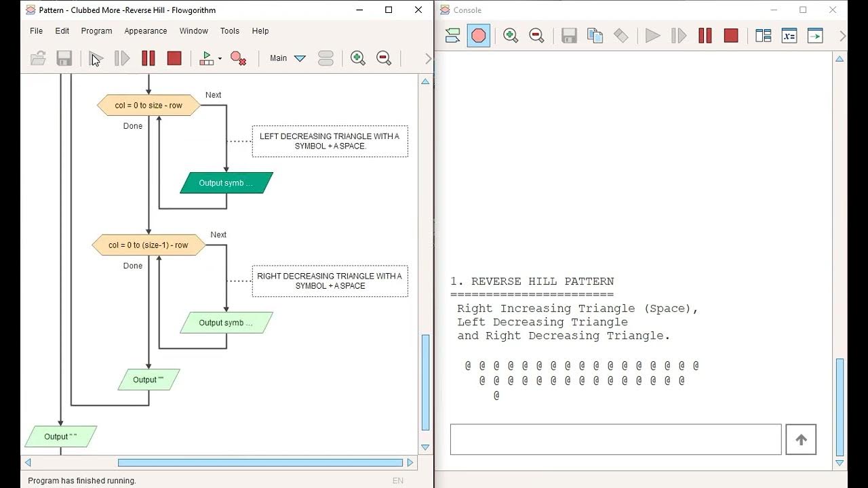Open the File menu

click(37, 31)
